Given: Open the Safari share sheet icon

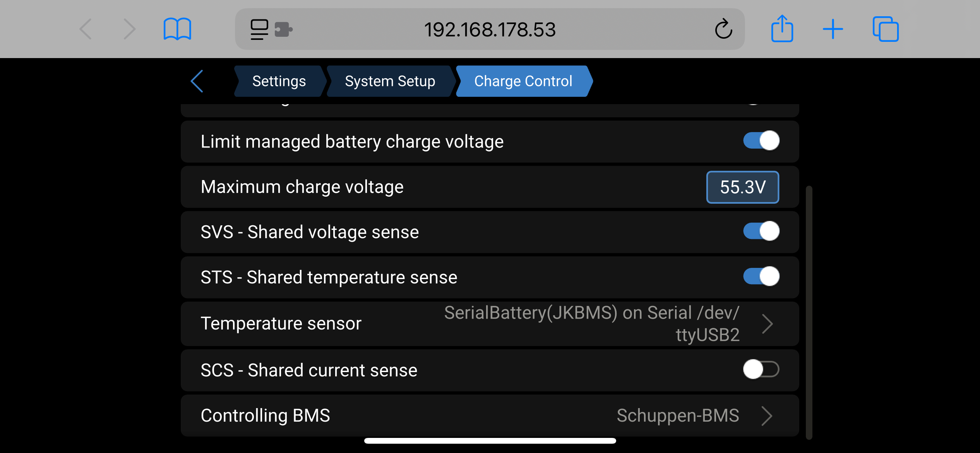Looking at the screenshot, I should tap(782, 29).
